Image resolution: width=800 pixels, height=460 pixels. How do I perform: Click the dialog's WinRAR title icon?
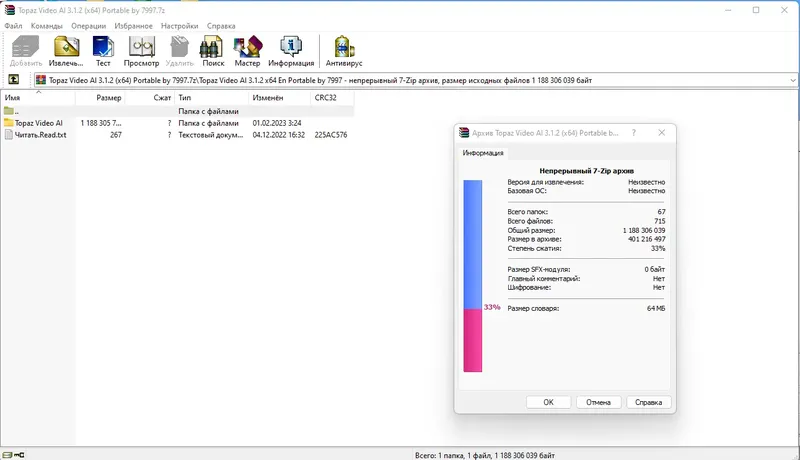pos(464,133)
